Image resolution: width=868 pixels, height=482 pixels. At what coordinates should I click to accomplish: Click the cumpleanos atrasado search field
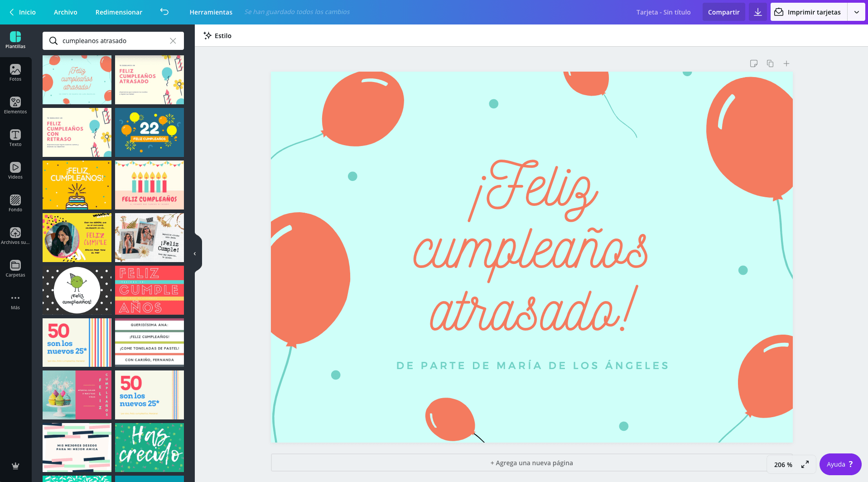click(x=113, y=41)
